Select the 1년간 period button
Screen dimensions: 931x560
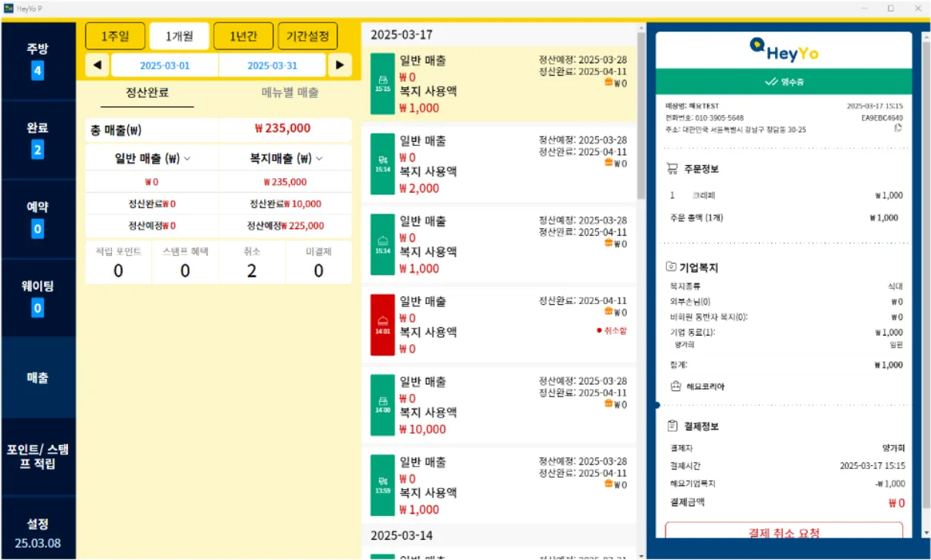pyautogui.click(x=242, y=35)
